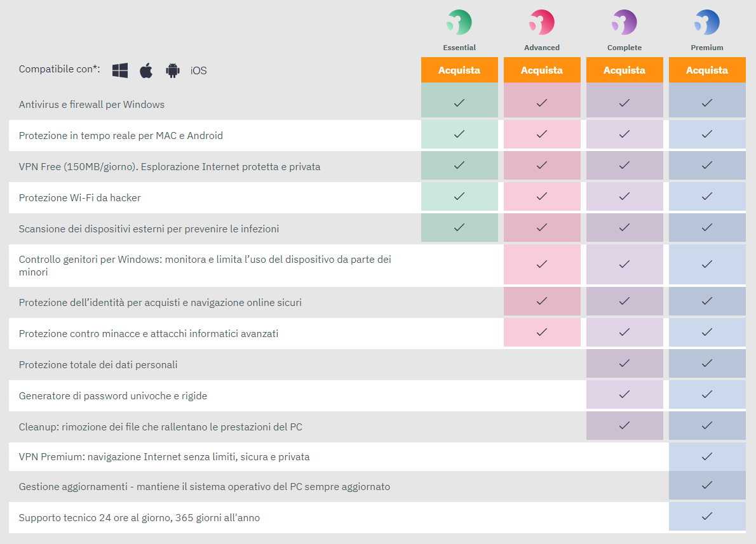This screenshot has height=544, width=756.
Task: Click the Premium checkmark for Gestione aggiornamenti
Action: [707, 485]
